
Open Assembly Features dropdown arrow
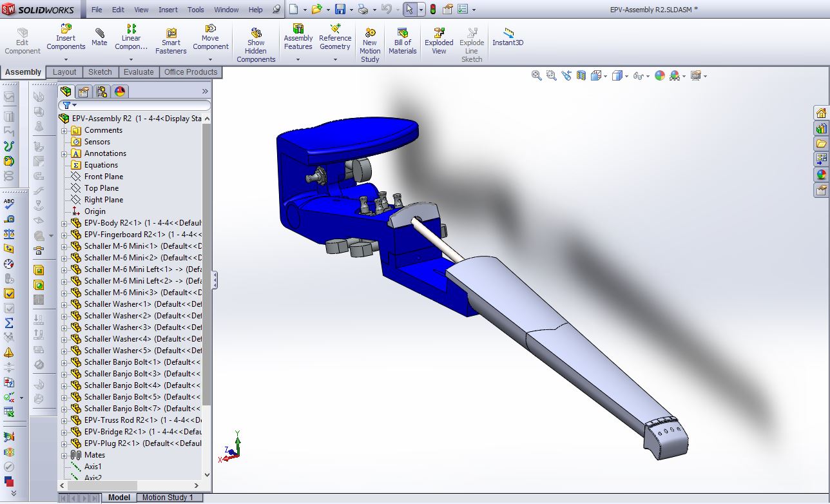[298, 60]
